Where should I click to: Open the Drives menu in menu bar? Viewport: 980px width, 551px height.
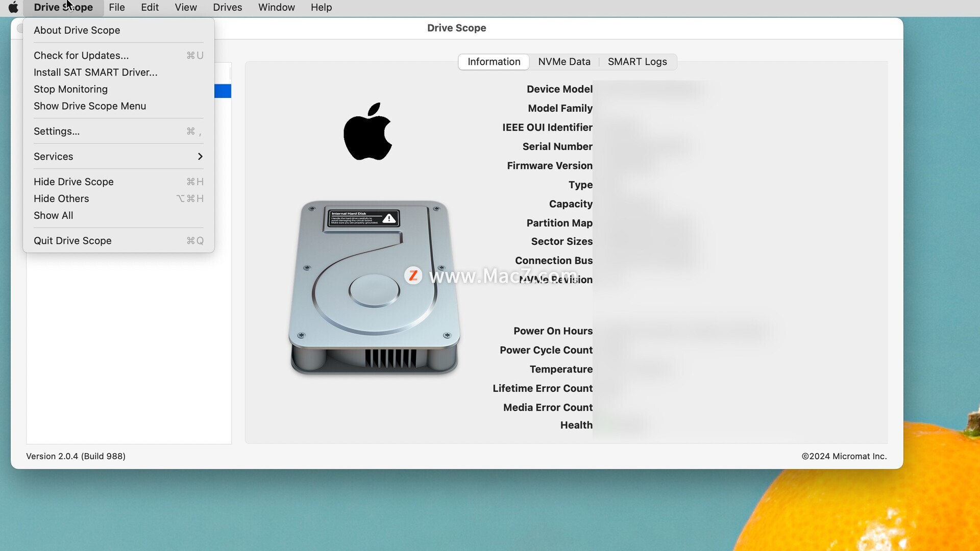point(227,7)
